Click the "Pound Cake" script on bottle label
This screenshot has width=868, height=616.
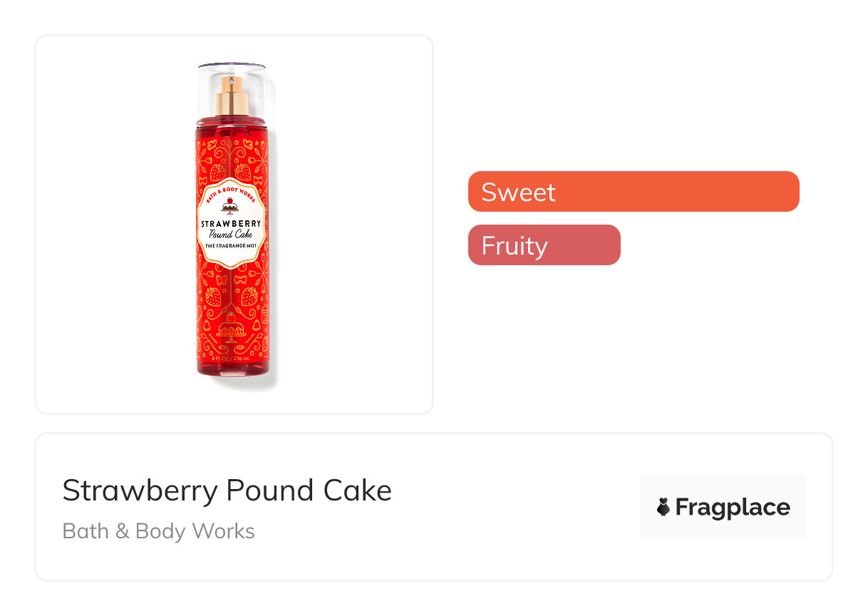point(232,235)
